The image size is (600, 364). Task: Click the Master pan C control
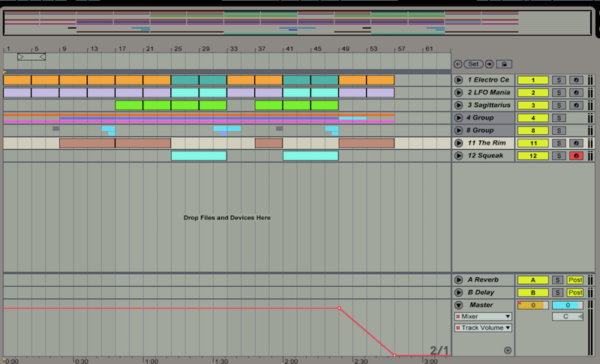coord(568,316)
